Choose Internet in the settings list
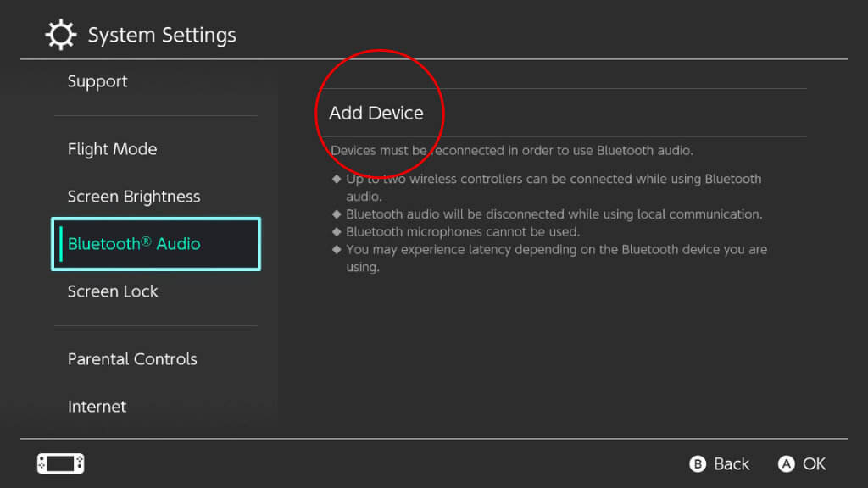The width and height of the screenshot is (868, 488). pos(97,407)
